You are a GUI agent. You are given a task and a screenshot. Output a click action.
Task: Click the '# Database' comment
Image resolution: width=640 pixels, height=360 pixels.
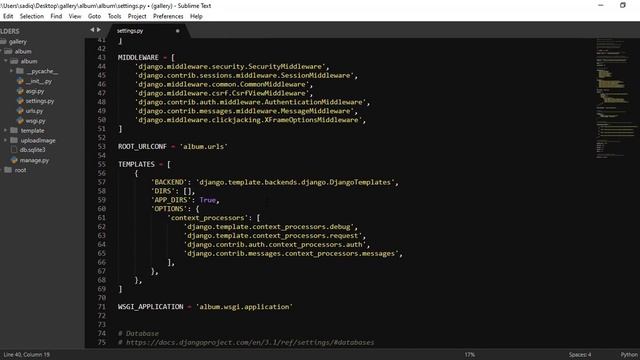pos(138,333)
